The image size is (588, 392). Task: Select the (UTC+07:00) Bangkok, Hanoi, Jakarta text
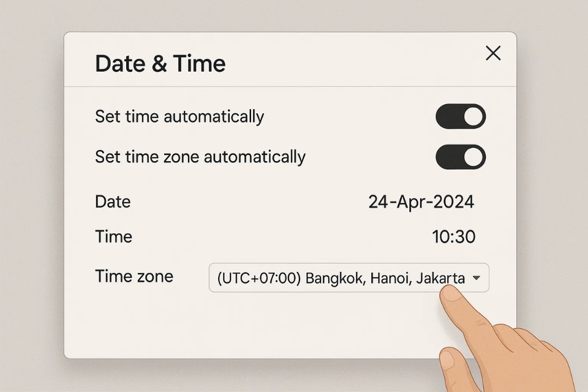[x=341, y=278]
